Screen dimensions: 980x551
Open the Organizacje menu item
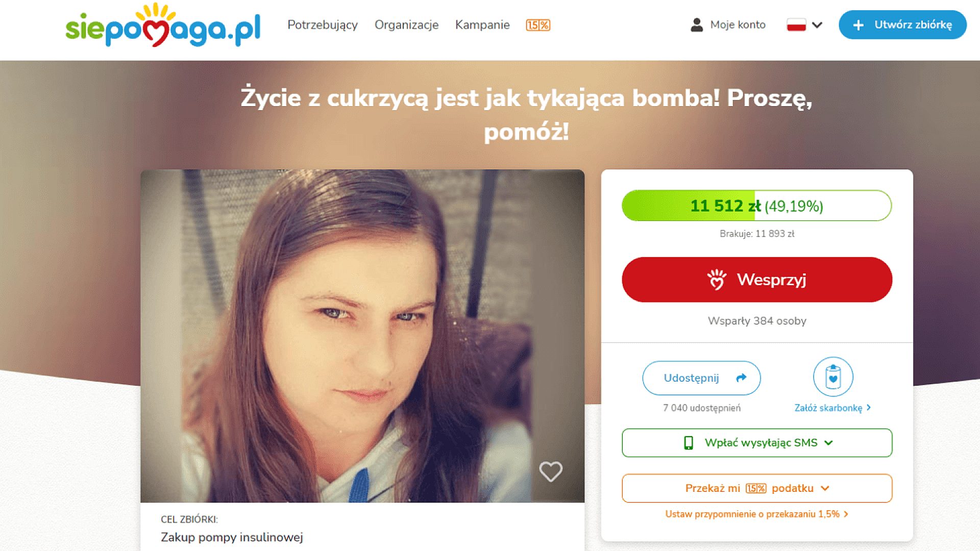pos(406,25)
